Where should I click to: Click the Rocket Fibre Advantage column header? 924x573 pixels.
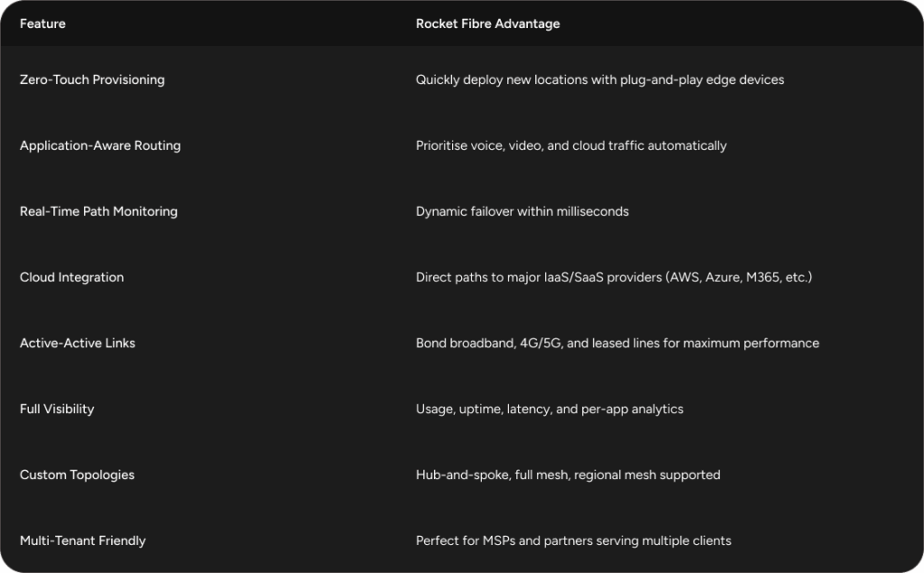pos(487,23)
